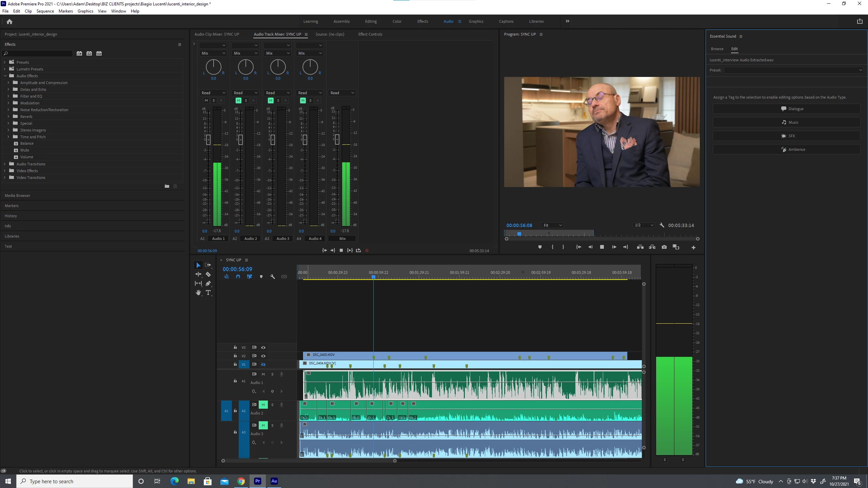Select the Hand tool
The width and height of the screenshot is (868, 488).
pos(198,292)
